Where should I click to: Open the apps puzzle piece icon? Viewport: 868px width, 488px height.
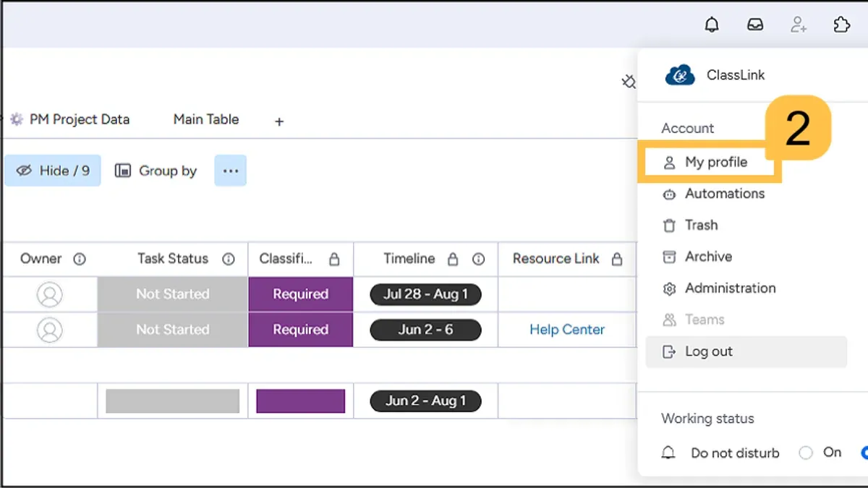tap(842, 25)
